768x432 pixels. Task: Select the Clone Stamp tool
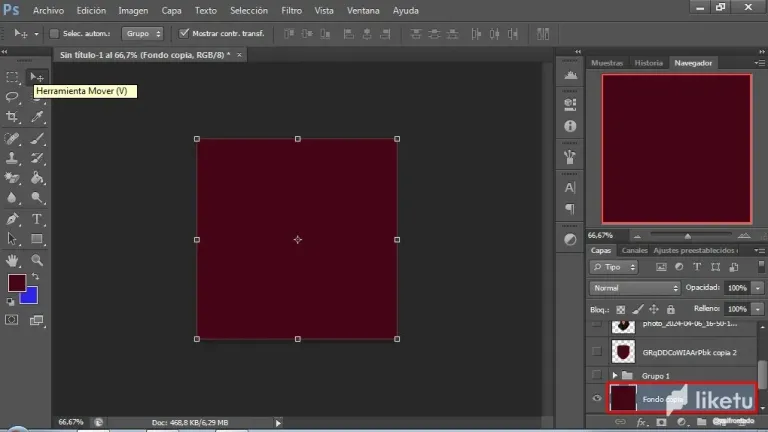(12, 158)
